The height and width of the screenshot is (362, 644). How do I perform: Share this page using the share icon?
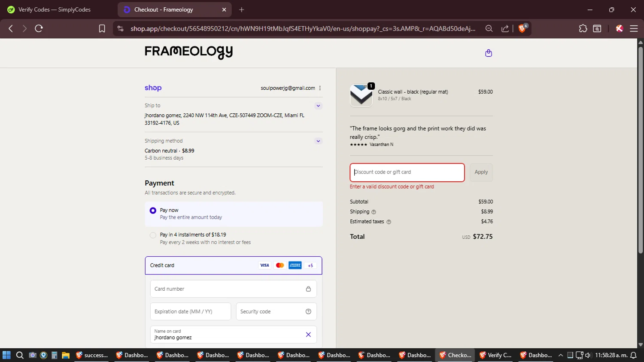click(505, 28)
